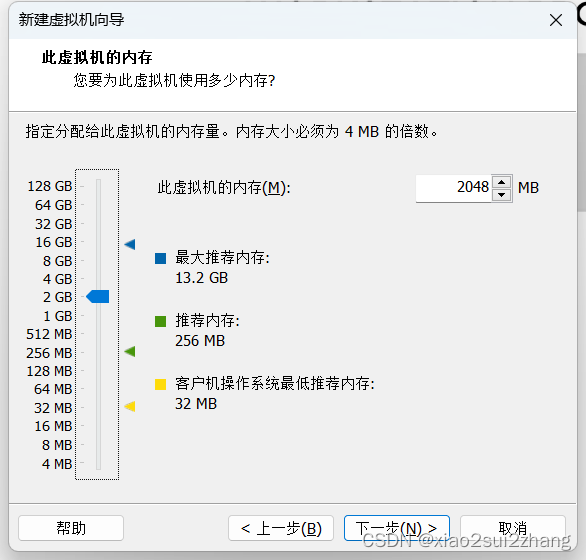The height and width of the screenshot is (560, 586).
Task: Increase memory with the up spinner arrow
Action: click(502, 182)
